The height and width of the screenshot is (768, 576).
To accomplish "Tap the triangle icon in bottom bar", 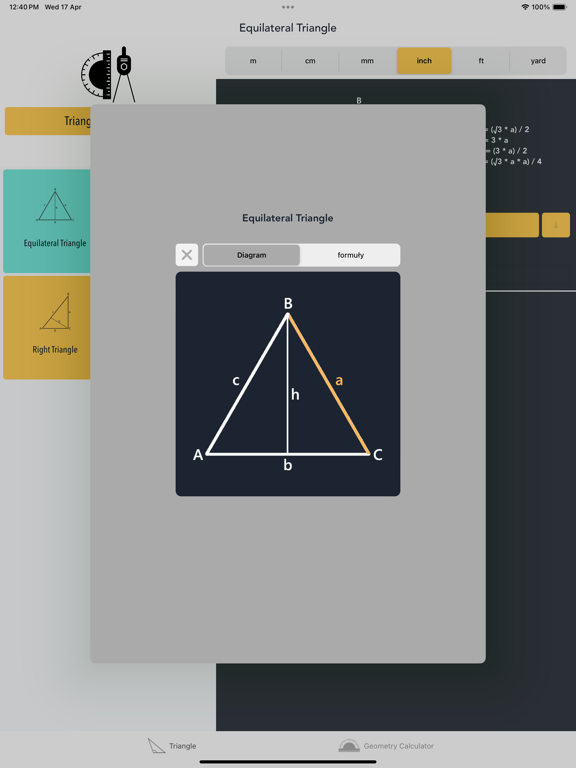I will [156, 746].
